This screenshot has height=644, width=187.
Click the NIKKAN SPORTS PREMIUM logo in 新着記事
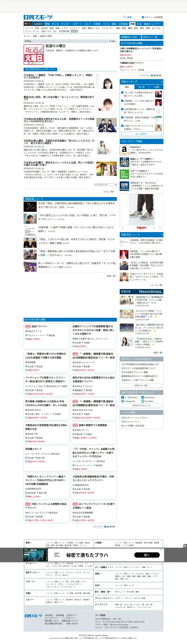coord(151,291)
